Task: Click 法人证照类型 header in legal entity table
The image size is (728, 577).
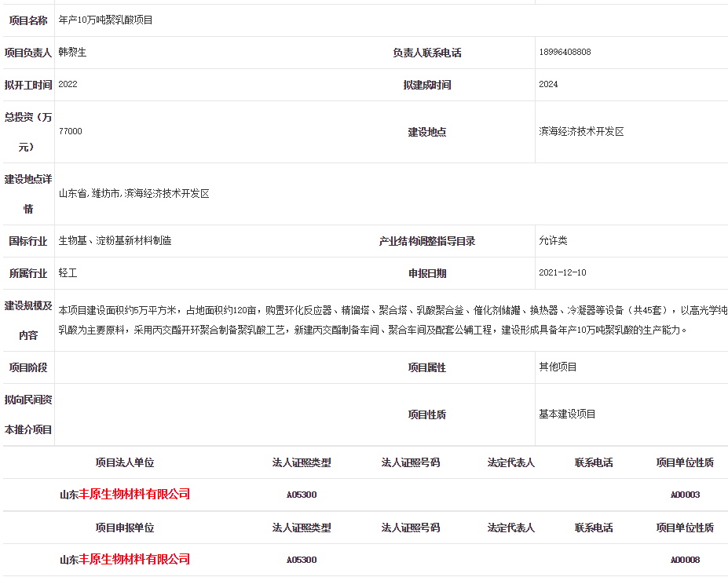Action: (x=302, y=462)
